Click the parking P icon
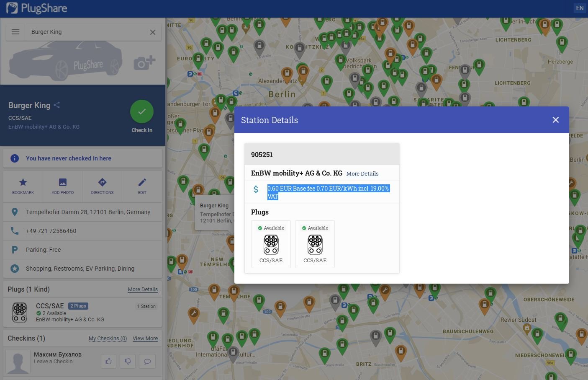 click(15, 250)
